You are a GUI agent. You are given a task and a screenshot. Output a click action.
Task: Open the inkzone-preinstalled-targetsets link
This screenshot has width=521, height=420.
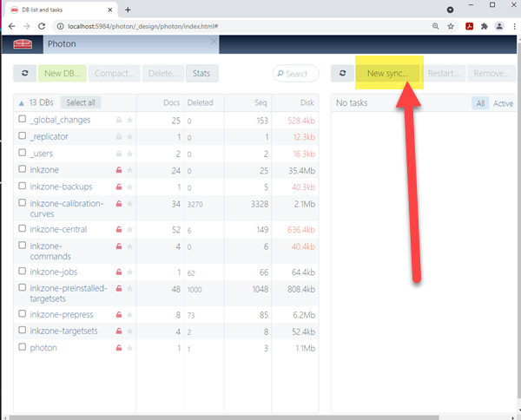tap(69, 293)
